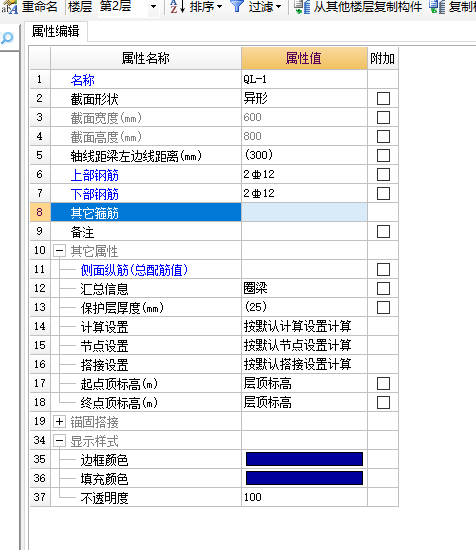Click the 其它箍筋 value field

pos(304,212)
